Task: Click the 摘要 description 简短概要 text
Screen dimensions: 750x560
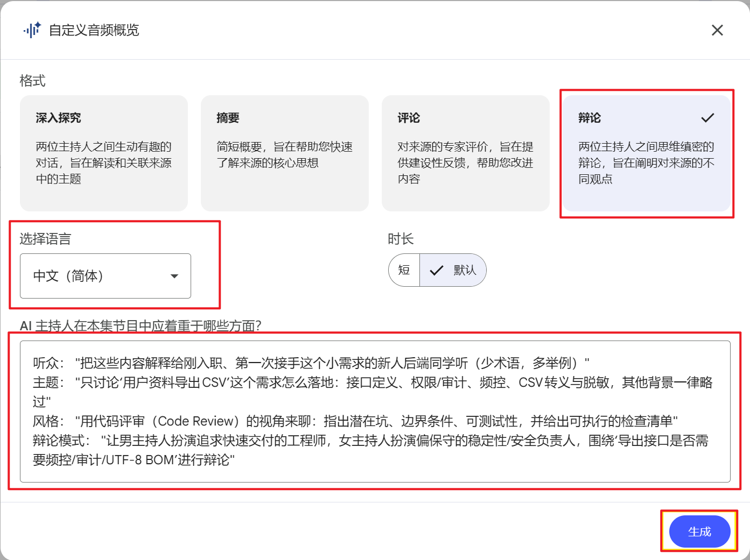Action: tap(285, 154)
